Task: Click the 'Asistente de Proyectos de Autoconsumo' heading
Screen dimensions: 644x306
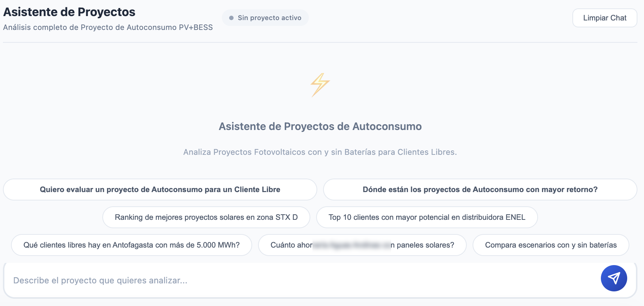Action: click(x=320, y=126)
